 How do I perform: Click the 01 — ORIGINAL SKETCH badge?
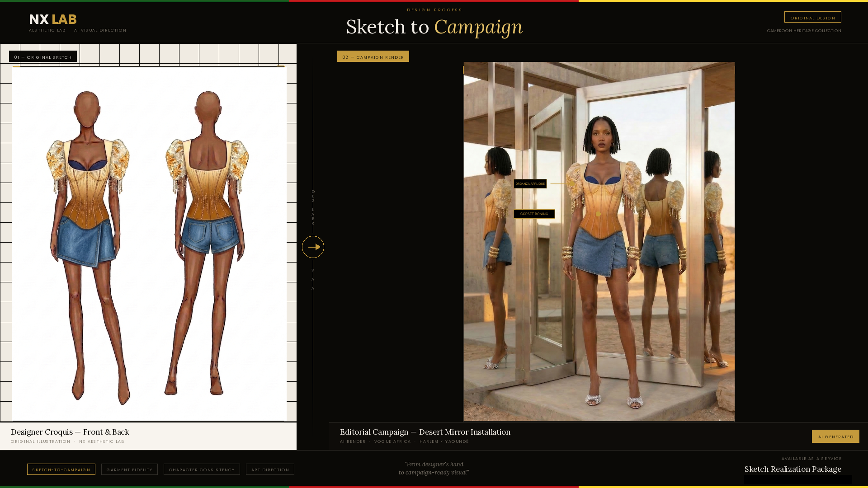point(43,57)
